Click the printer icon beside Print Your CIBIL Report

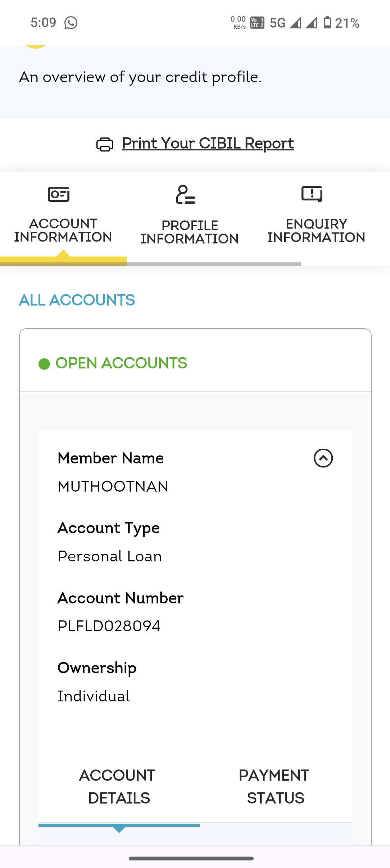tap(105, 144)
